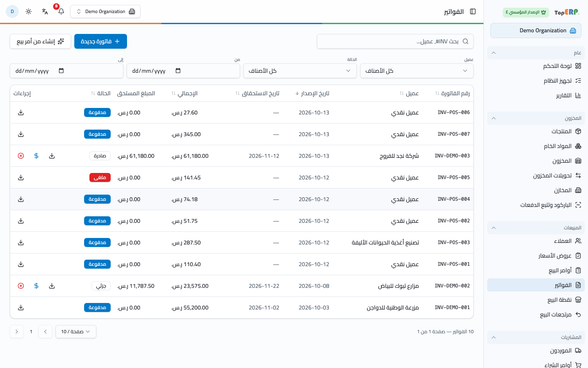Sort by الإجمالي column header

[x=185, y=93]
